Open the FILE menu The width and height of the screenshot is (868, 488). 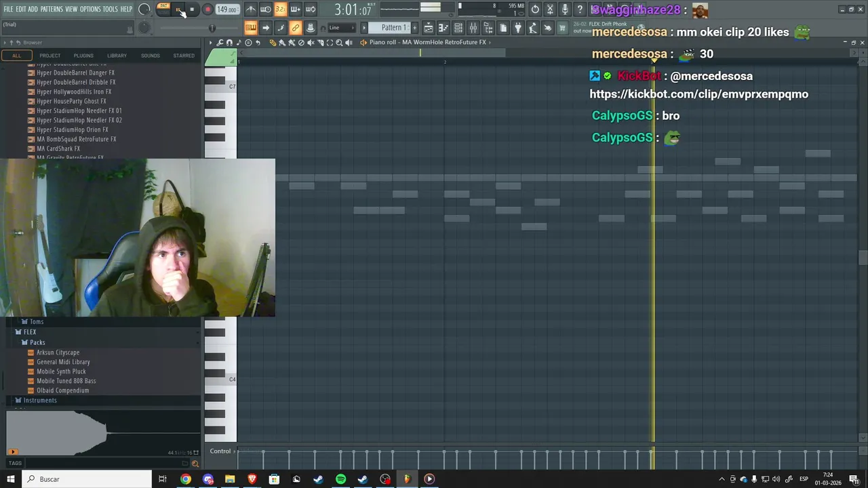(x=9, y=9)
